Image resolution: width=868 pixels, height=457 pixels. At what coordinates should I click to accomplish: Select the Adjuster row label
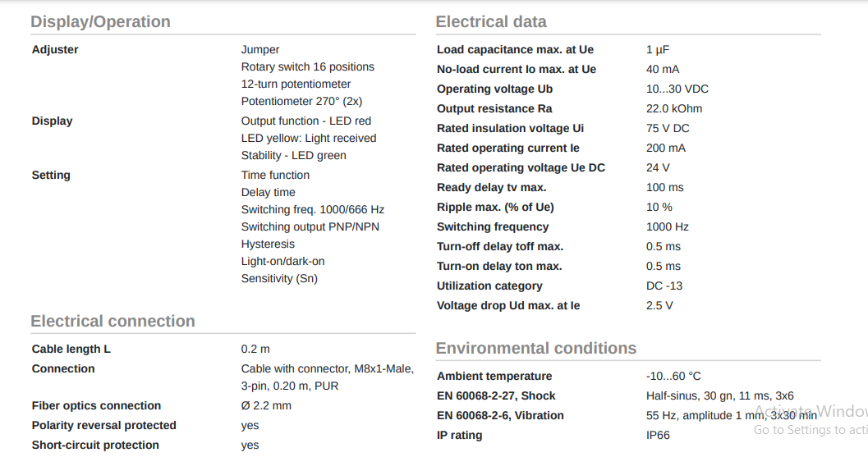pos(55,50)
